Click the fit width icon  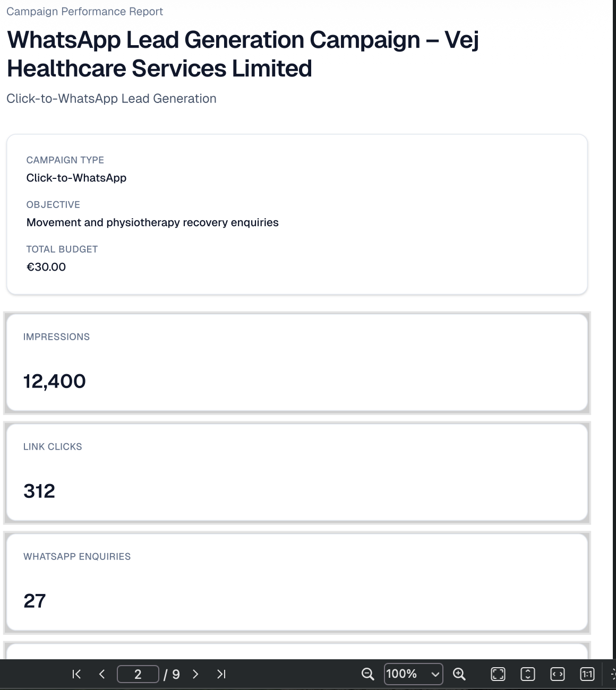pos(558,674)
